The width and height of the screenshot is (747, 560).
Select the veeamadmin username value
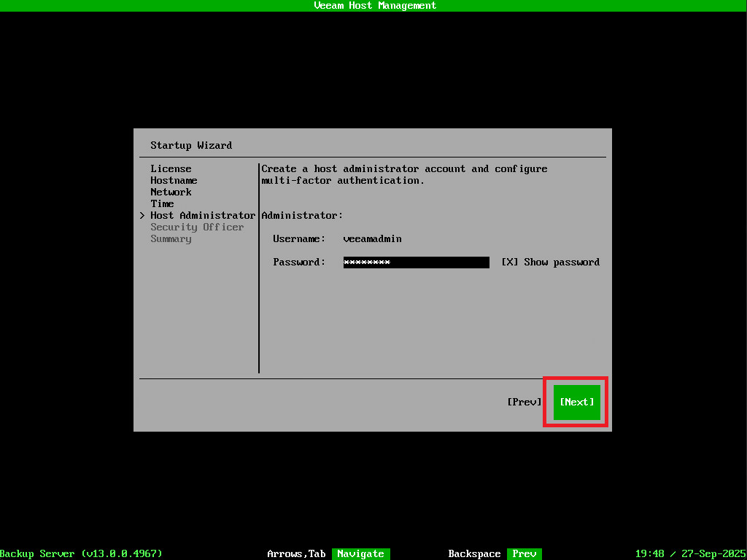(372, 239)
